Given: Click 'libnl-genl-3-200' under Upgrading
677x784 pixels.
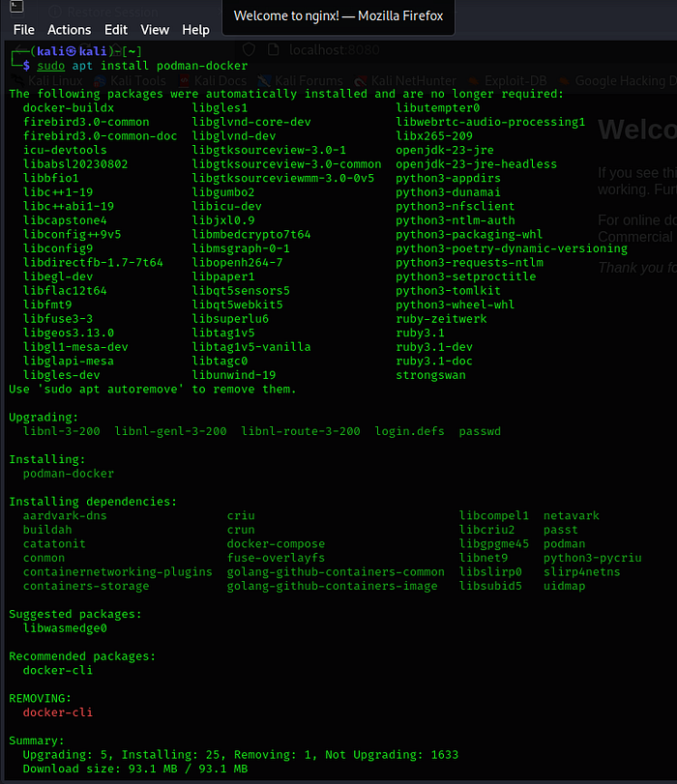Looking at the screenshot, I should pyautogui.click(x=170, y=431).
